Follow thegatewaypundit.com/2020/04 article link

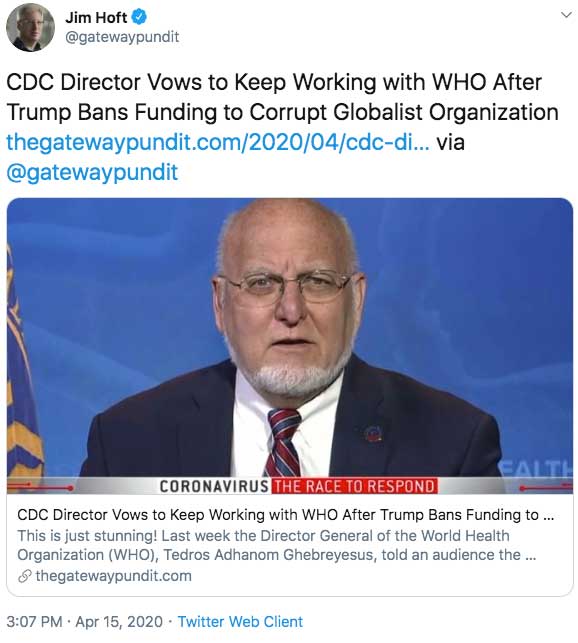pyautogui.click(x=218, y=142)
